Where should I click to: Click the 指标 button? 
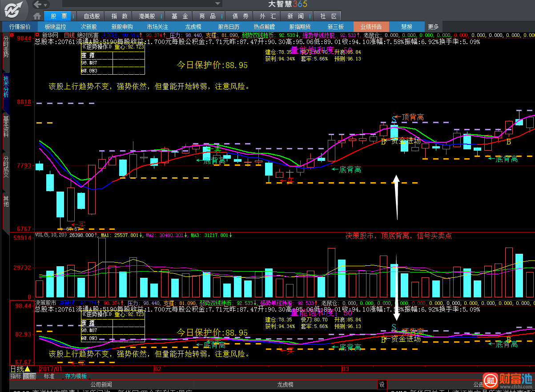(16, 376)
